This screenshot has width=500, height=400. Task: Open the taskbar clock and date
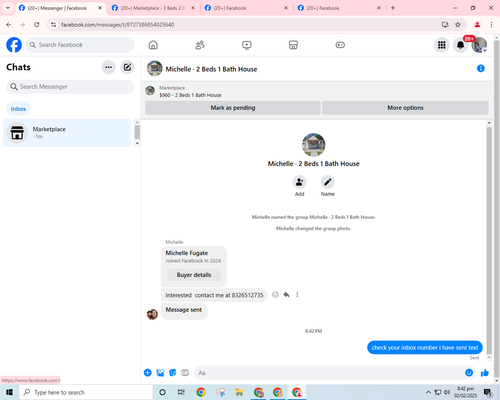[x=465, y=392]
